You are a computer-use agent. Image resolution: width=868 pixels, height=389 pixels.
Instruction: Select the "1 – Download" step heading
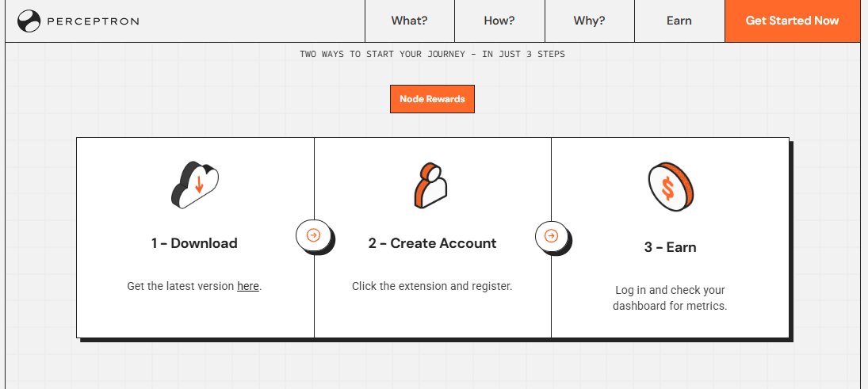click(x=194, y=243)
